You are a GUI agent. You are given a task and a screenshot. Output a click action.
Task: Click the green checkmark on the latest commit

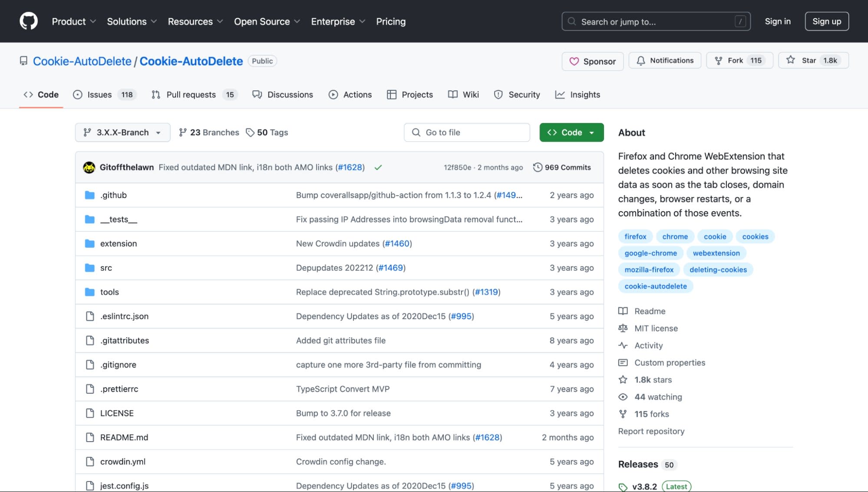[377, 167]
